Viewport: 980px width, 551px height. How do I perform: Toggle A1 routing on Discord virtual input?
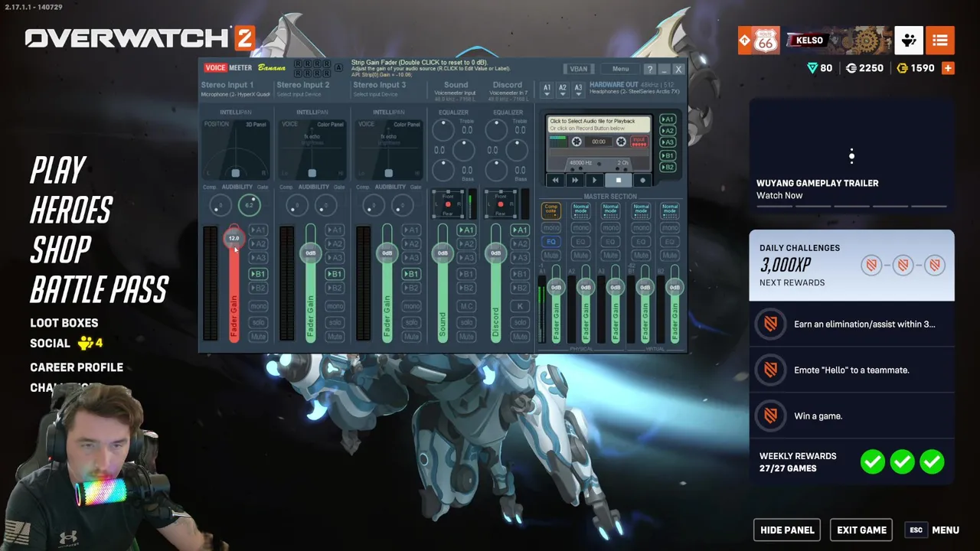(521, 230)
